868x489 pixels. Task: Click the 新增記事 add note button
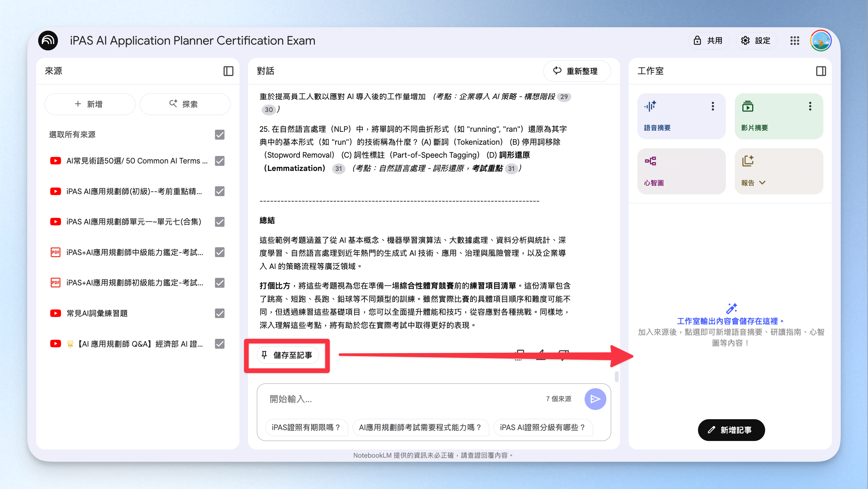pyautogui.click(x=731, y=430)
